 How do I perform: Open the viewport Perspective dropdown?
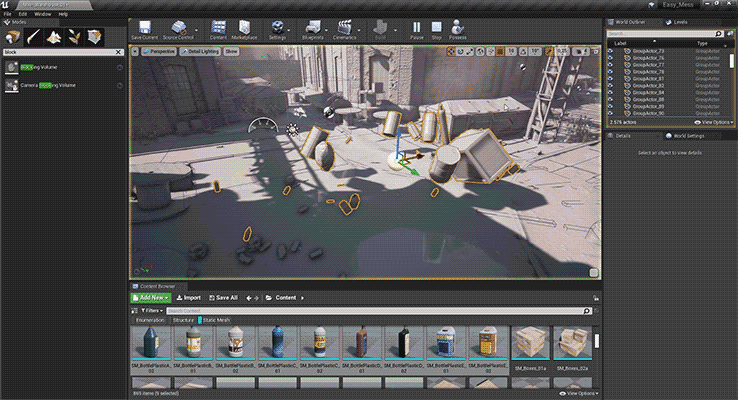[x=156, y=49]
